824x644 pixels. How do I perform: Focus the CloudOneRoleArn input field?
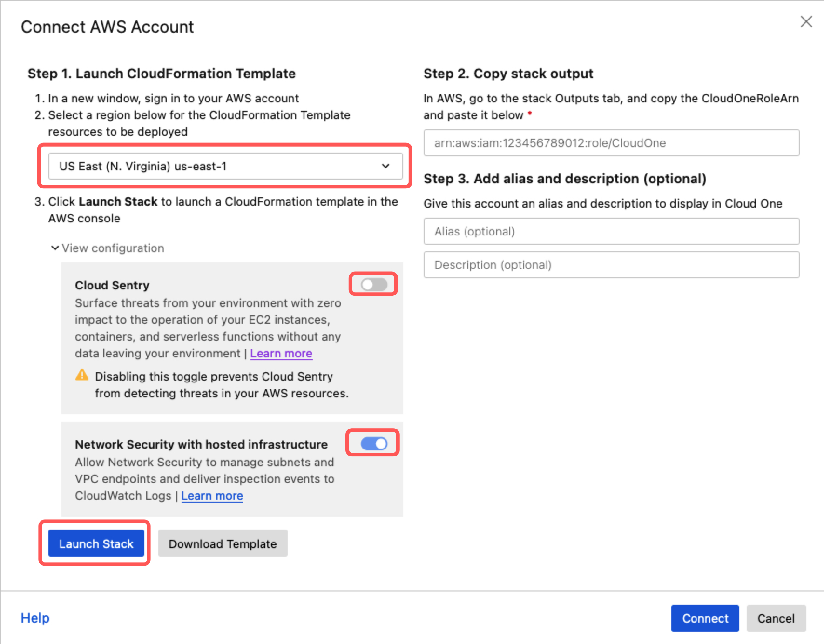click(x=611, y=143)
